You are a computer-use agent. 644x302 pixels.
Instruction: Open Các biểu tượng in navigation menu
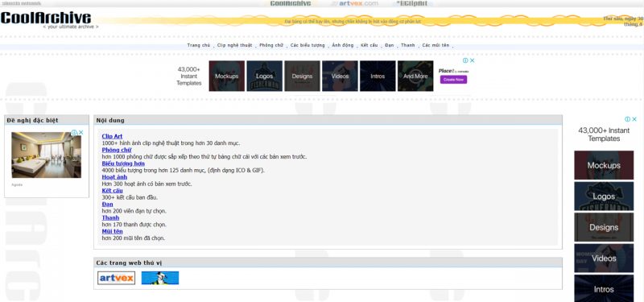pos(308,45)
